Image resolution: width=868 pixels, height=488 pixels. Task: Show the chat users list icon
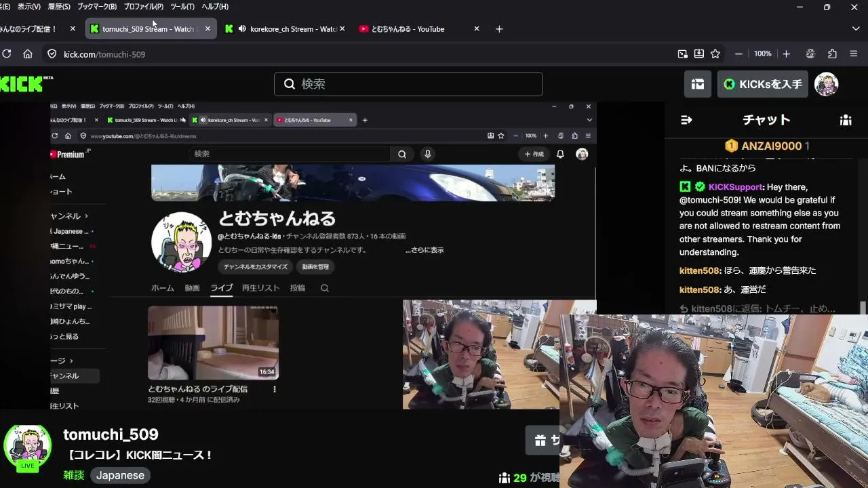click(x=846, y=120)
